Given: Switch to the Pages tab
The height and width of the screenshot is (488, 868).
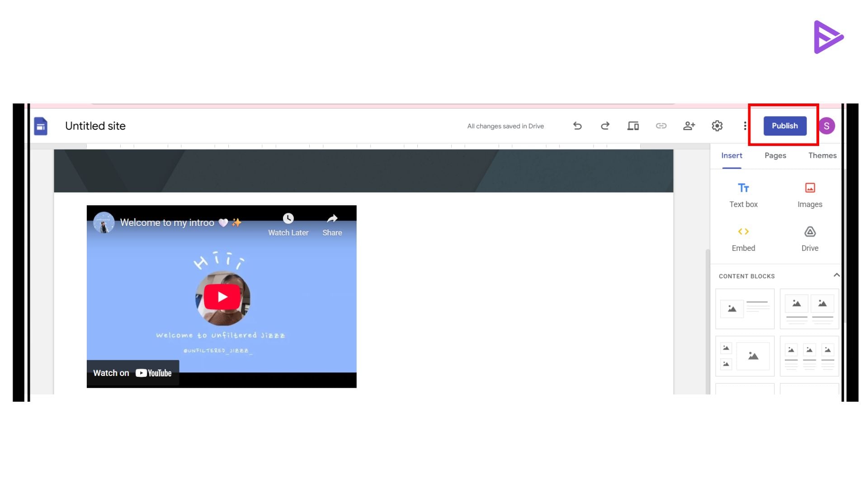Looking at the screenshot, I should pos(775,155).
